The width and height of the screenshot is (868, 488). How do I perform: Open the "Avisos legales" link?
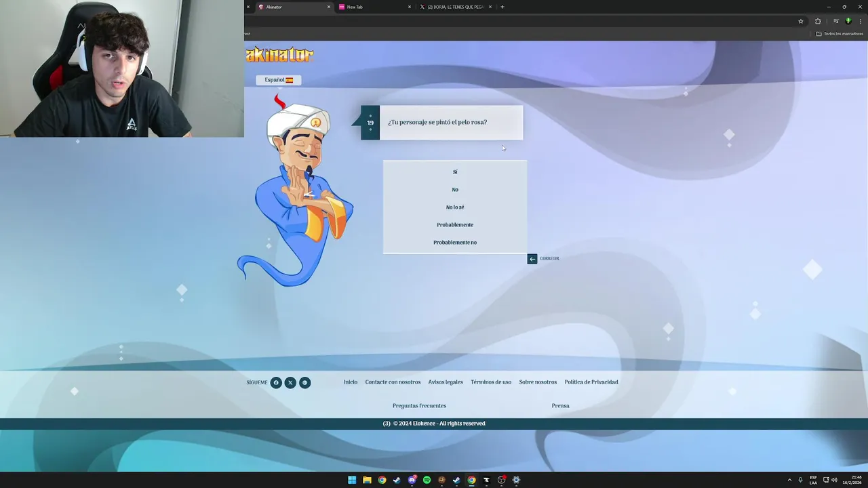(x=446, y=382)
